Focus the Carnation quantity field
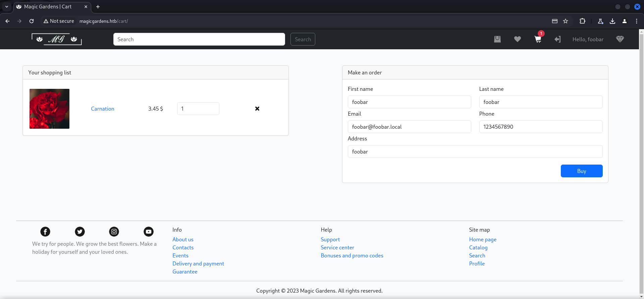The image size is (644, 299). click(198, 109)
